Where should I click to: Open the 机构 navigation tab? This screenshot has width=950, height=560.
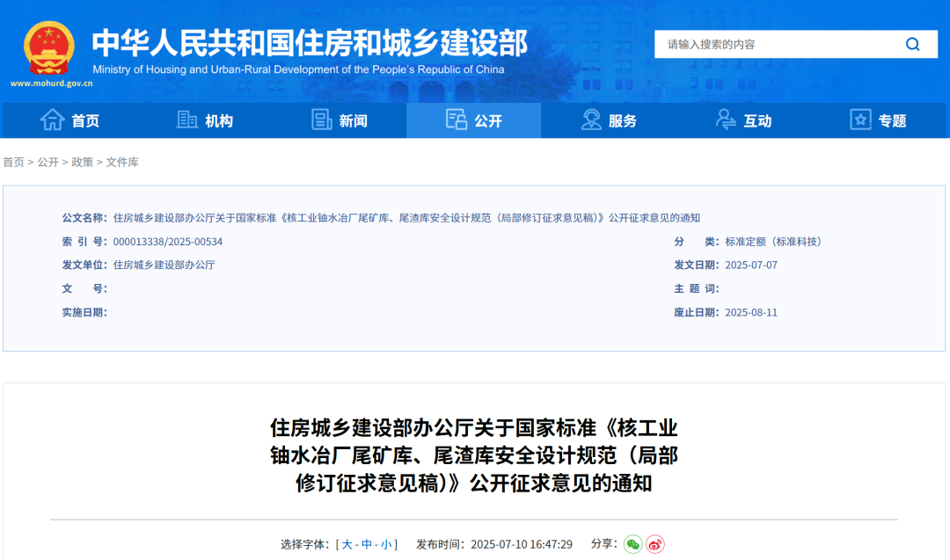pyautogui.click(x=204, y=120)
